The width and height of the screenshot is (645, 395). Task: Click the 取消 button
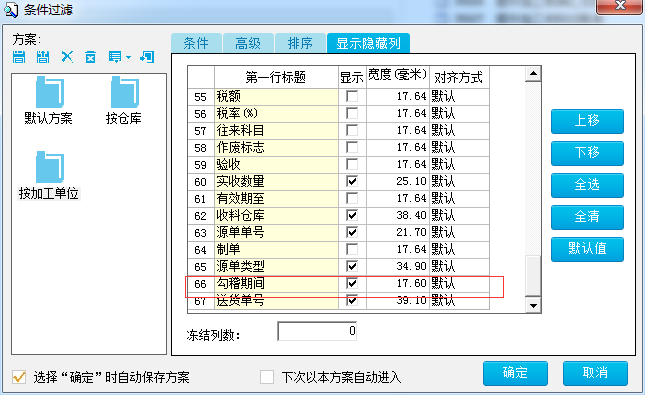[x=595, y=373]
